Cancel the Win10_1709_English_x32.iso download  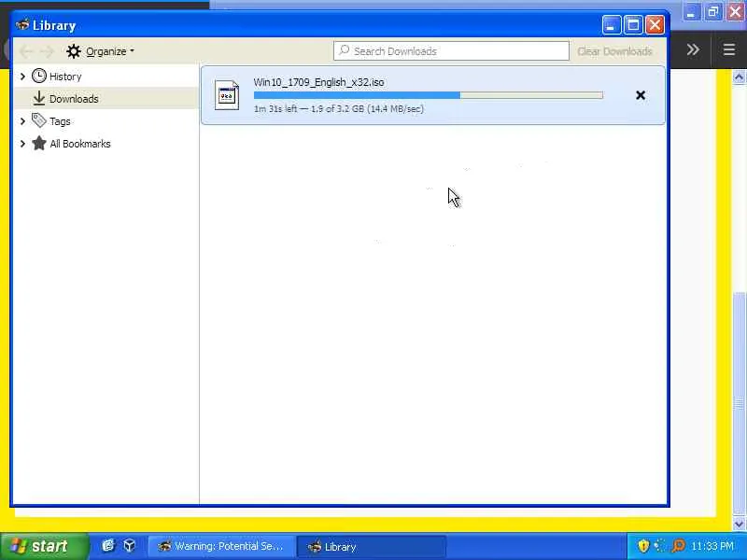click(x=641, y=95)
